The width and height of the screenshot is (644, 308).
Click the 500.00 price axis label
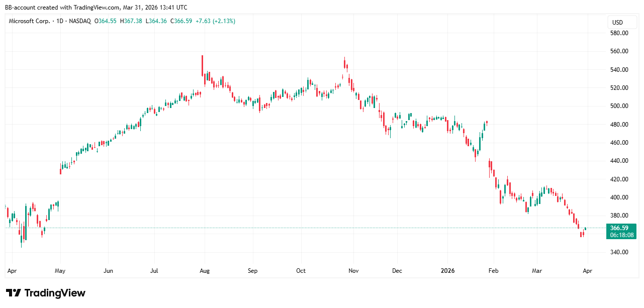pos(619,106)
